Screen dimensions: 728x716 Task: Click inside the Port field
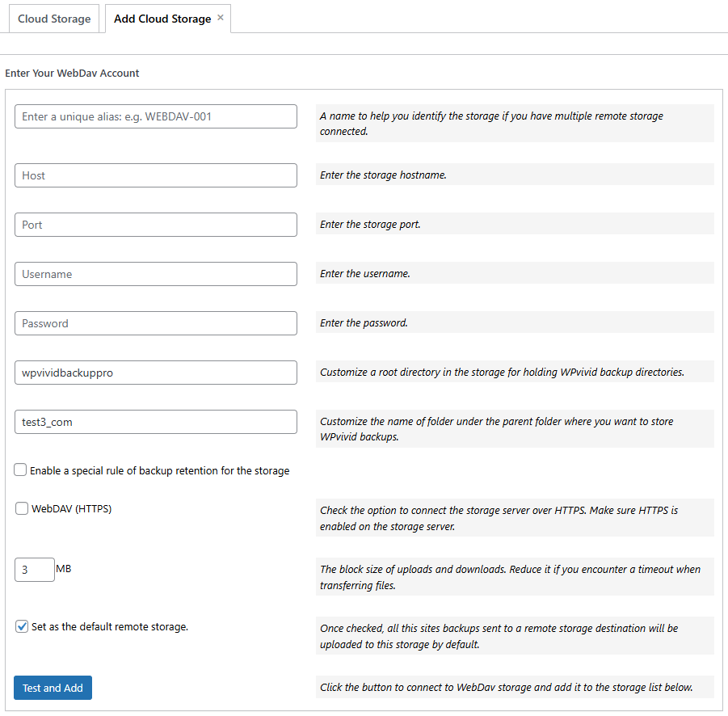pos(155,225)
